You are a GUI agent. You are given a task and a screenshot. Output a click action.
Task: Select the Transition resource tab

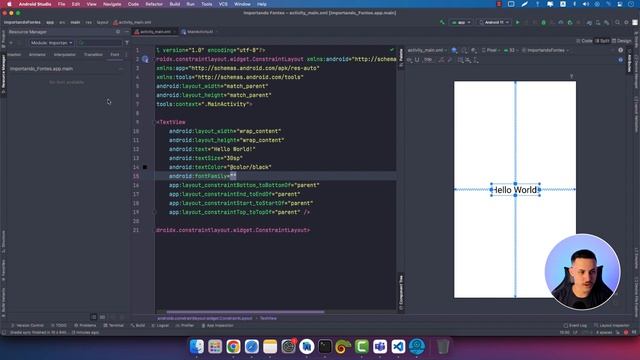pos(93,54)
